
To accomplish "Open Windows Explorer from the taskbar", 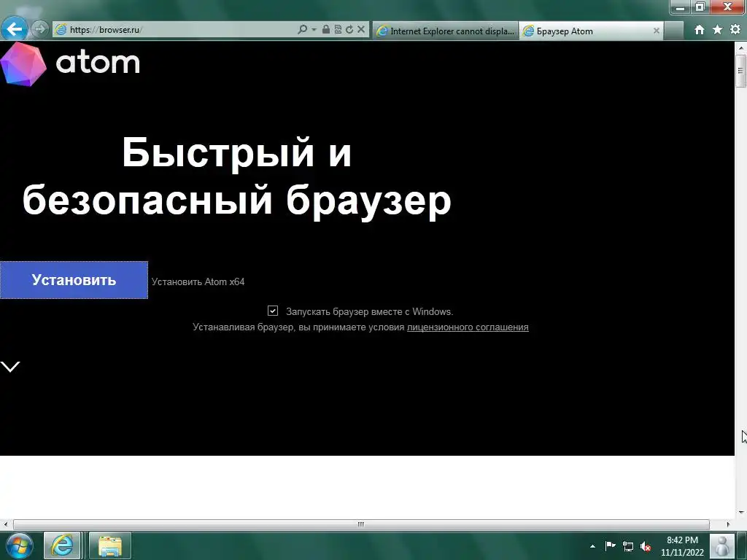I will [109, 545].
